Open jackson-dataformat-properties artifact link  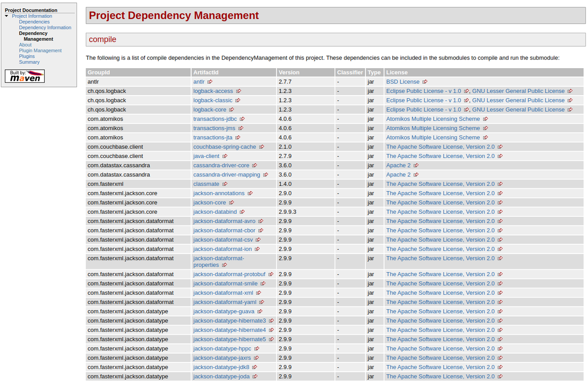point(219,262)
